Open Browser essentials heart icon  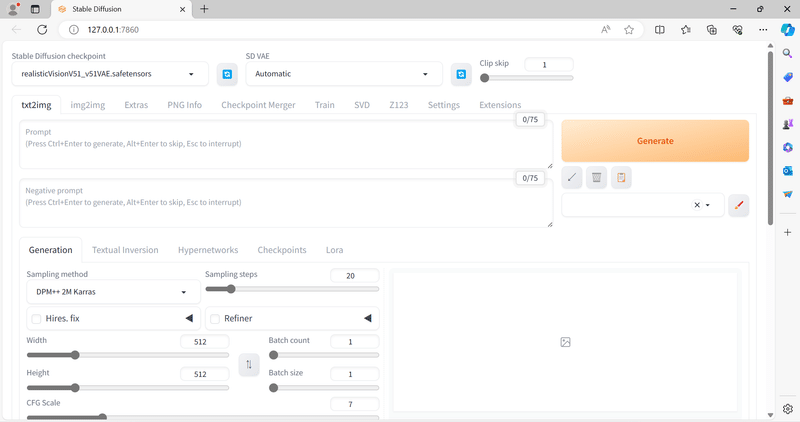point(737,30)
